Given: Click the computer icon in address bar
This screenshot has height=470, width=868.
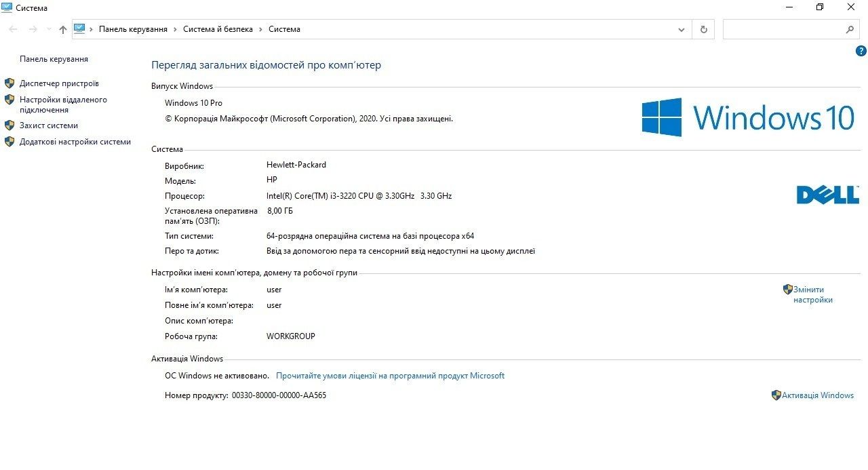Looking at the screenshot, I should point(79,29).
